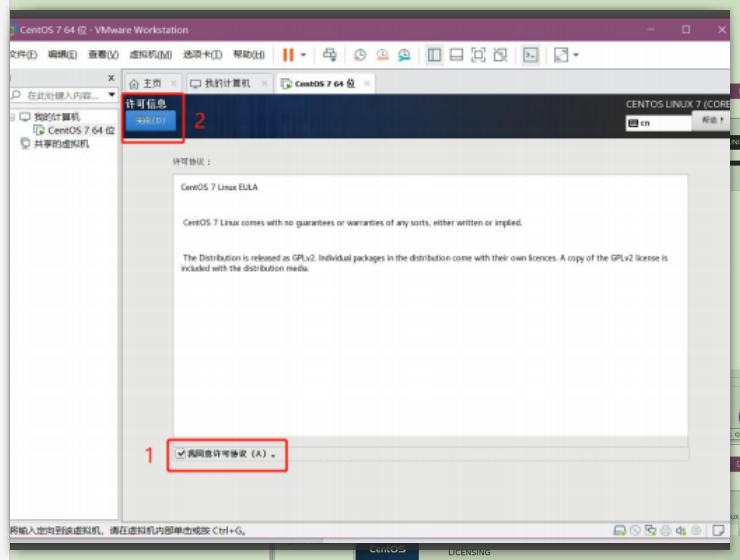
Task: Toggle the library sidebar view
Action: pyautogui.click(x=434, y=55)
